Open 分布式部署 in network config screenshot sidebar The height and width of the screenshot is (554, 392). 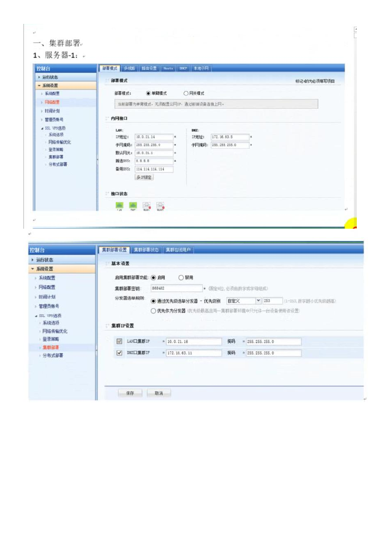pos(58,164)
